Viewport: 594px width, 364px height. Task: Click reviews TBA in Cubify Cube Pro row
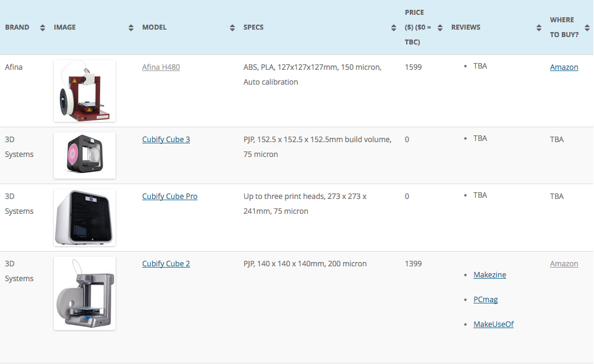pyautogui.click(x=480, y=195)
